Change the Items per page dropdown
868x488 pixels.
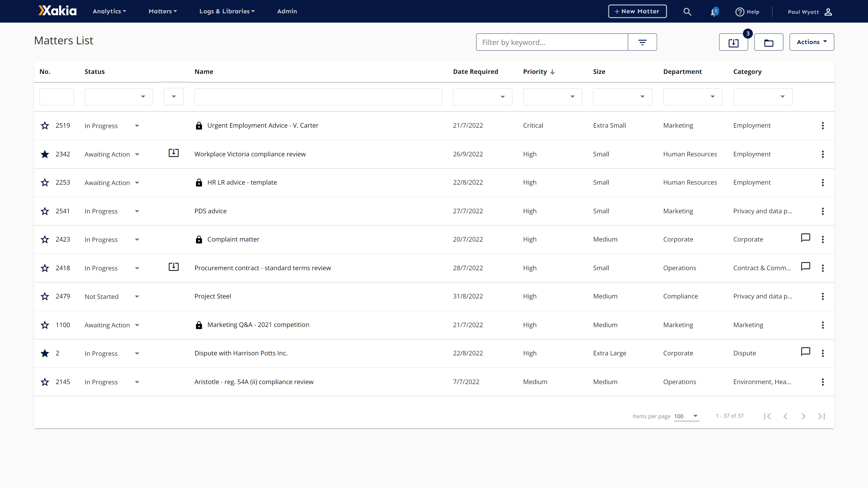tap(686, 416)
